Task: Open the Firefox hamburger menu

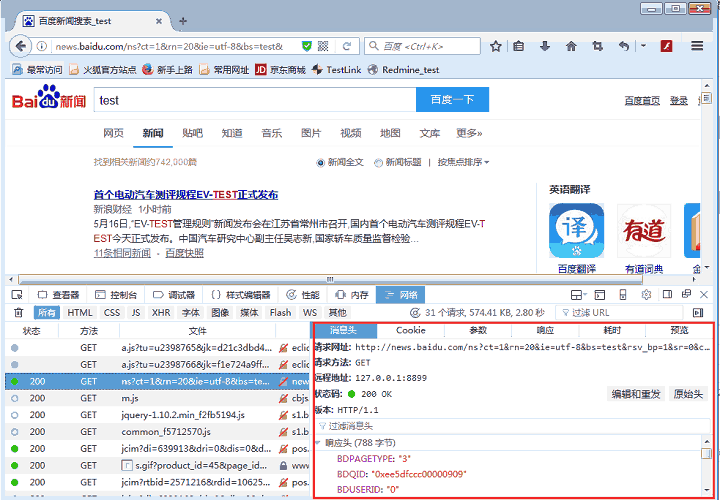Action: coord(697,46)
